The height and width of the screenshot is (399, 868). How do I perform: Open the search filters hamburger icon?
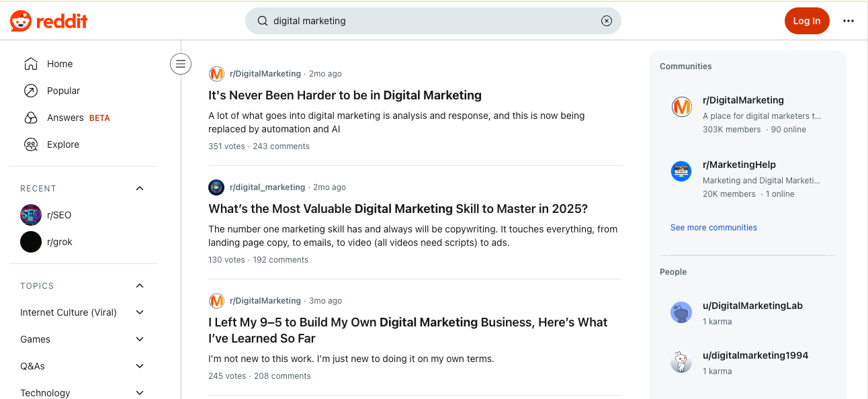[x=181, y=63]
